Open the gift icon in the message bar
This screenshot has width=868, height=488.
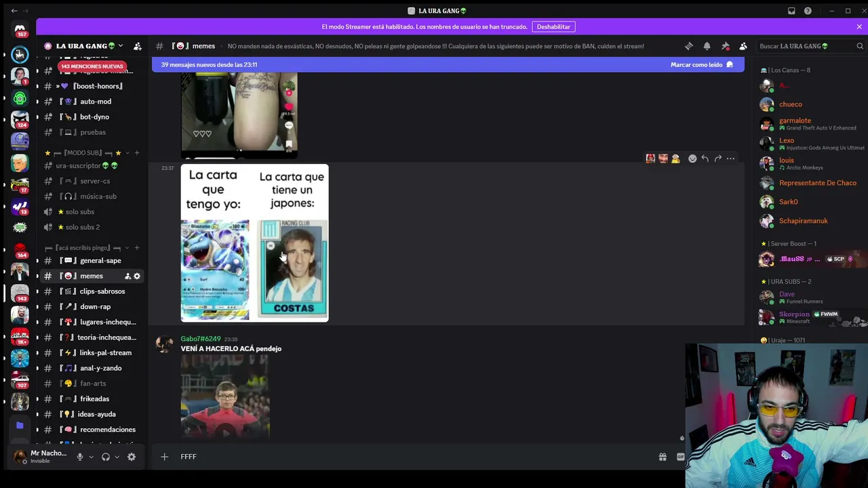pyautogui.click(x=663, y=457)
